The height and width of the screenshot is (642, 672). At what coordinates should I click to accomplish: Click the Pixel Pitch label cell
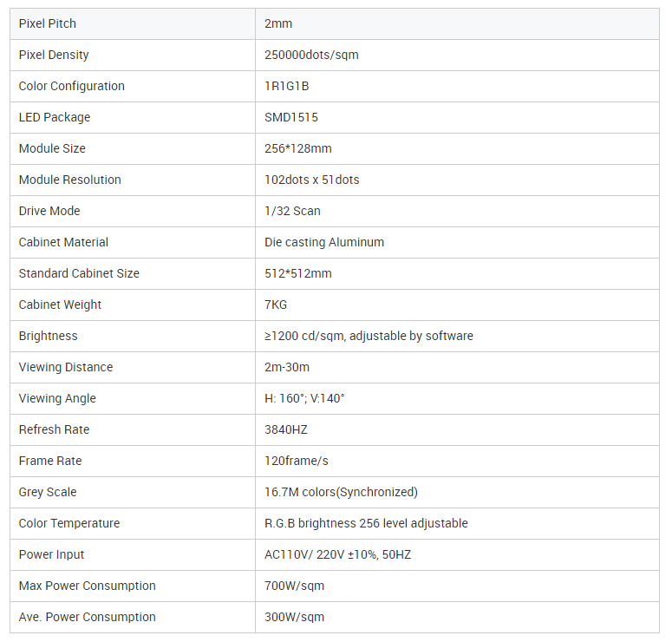[x=48, y=23]
